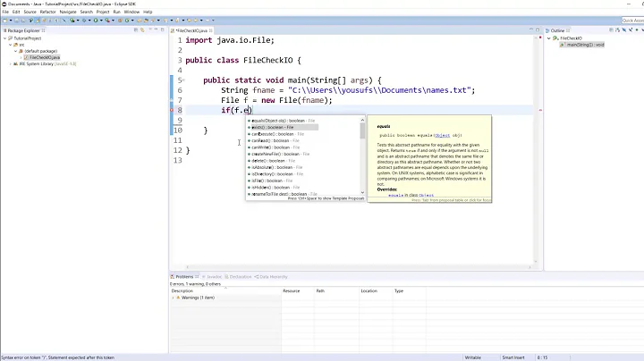Click the Search flashlight toolbar icon
Screen dimensions: 644x361
tap(153, 20)
